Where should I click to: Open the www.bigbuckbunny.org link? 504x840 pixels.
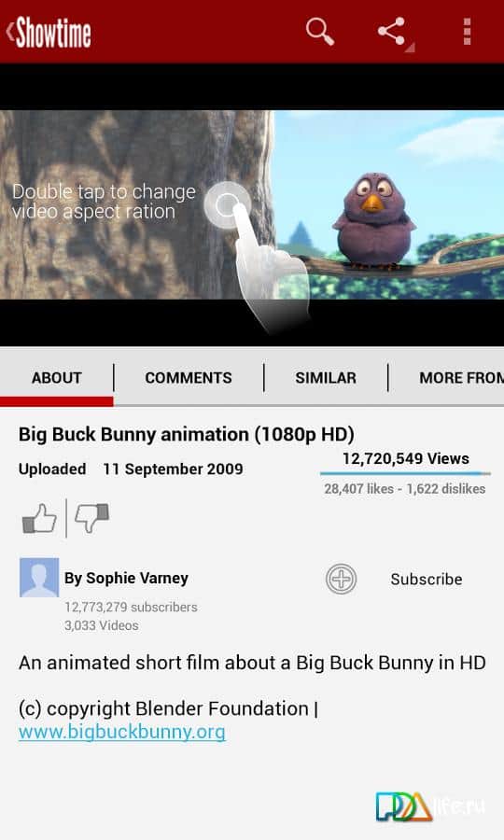point(122,732)
